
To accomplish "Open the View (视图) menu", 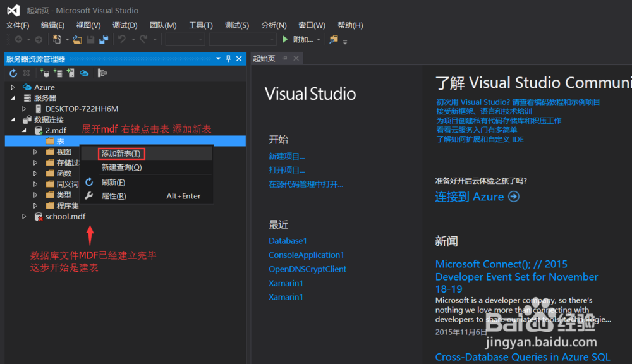I will click(88, 25).
